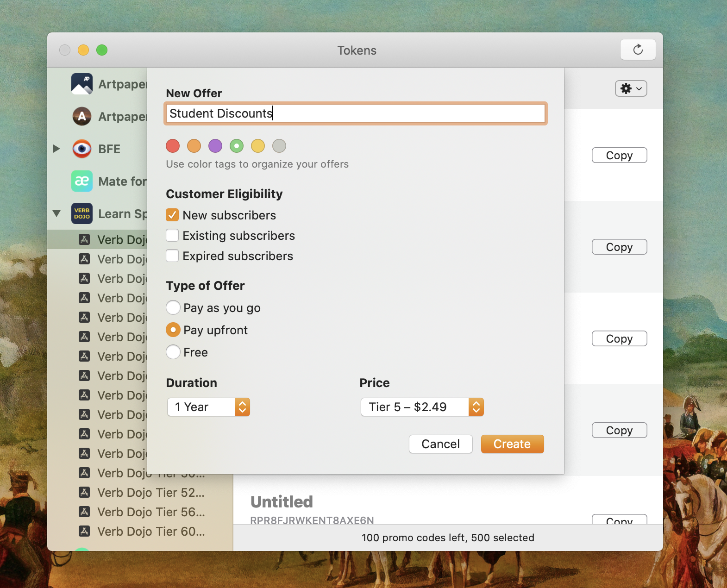Click the refresh icon in title bar
This screenshot has width=727, height=588.
point(638,50)
